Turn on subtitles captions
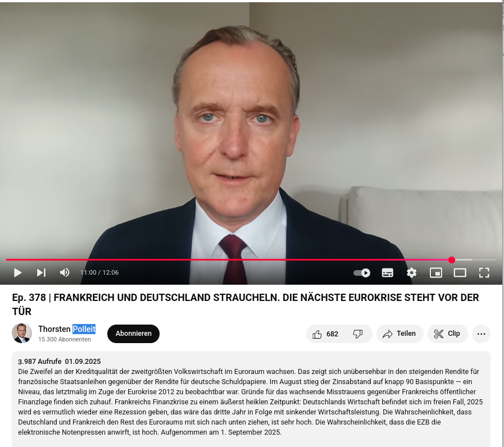Image resolution: width=504 pixels, height=447 pixels. (x=387, y=273)
